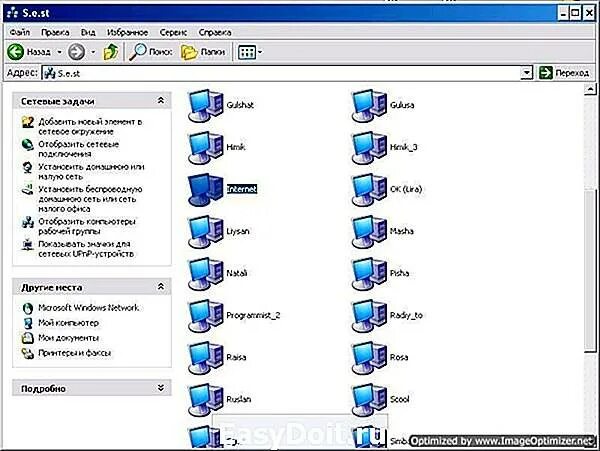Click the Forward arrow icon
The image size is (600, 451).
point(76,52)
